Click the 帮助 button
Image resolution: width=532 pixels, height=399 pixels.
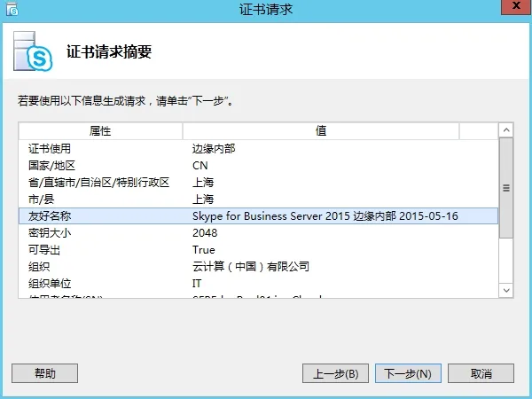(x=45, y=373)
